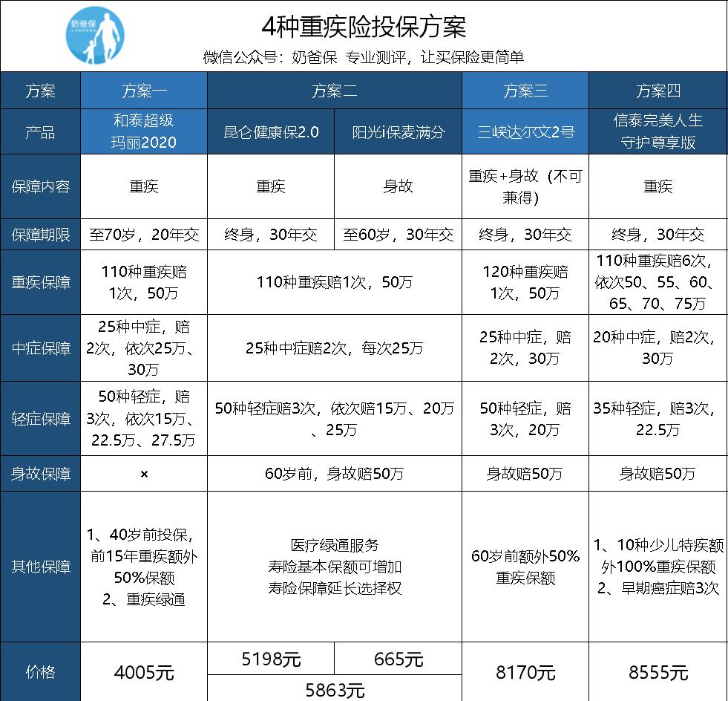Click product 三峡达尔文2号

click(525, 132)
